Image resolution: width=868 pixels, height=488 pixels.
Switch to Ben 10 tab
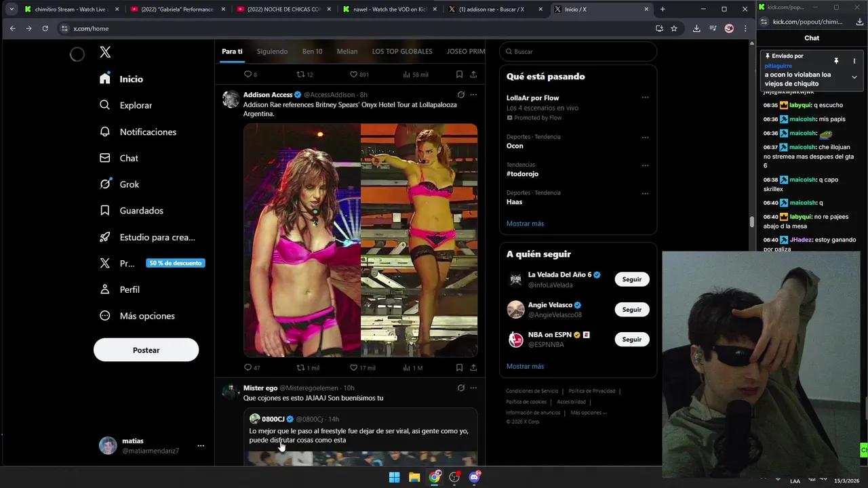pyautogui.click(x=313, y=52)
